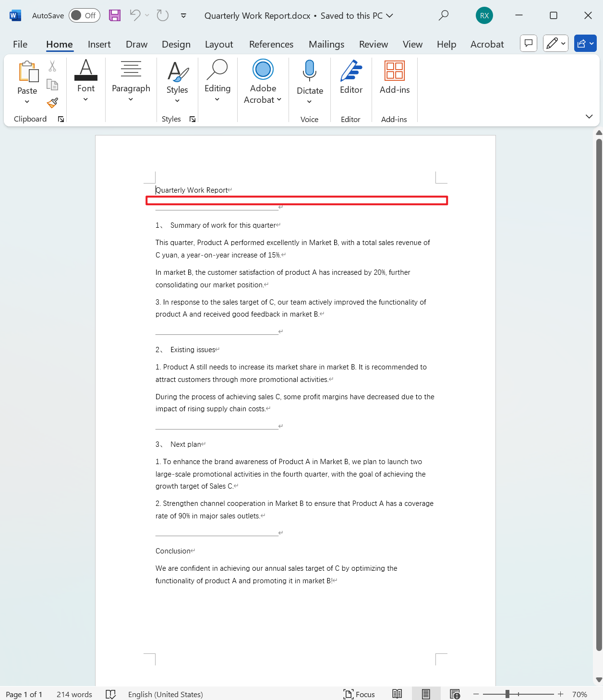Click the scrollbar up arrow

599,133
